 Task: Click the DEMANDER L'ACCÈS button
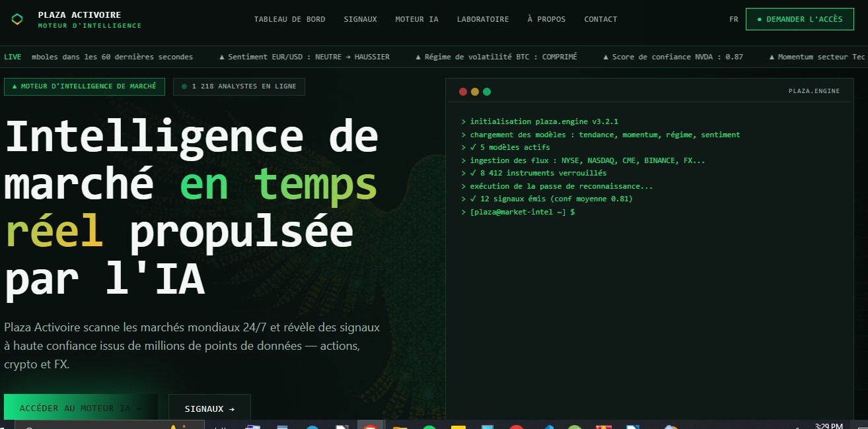(800, 19)
